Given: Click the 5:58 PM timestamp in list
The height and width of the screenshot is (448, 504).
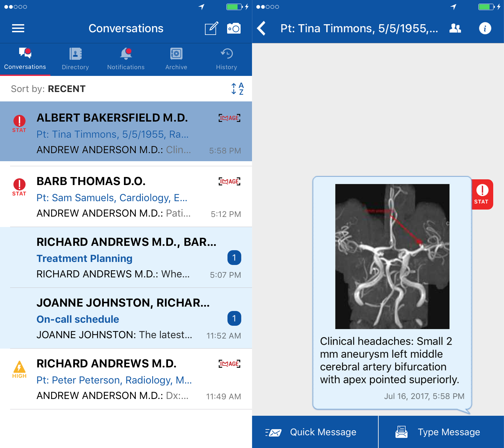Looking at the screenshot, I should coord(225,151).
